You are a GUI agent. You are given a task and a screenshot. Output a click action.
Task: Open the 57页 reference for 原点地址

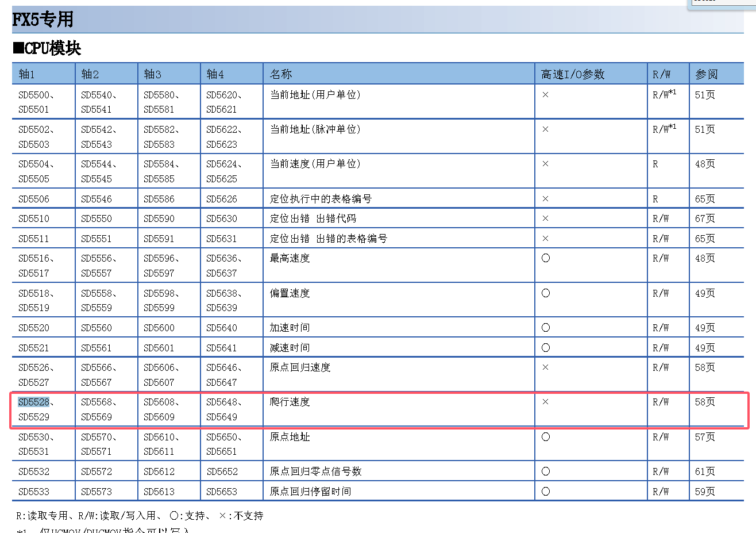[x=705, y=437]
